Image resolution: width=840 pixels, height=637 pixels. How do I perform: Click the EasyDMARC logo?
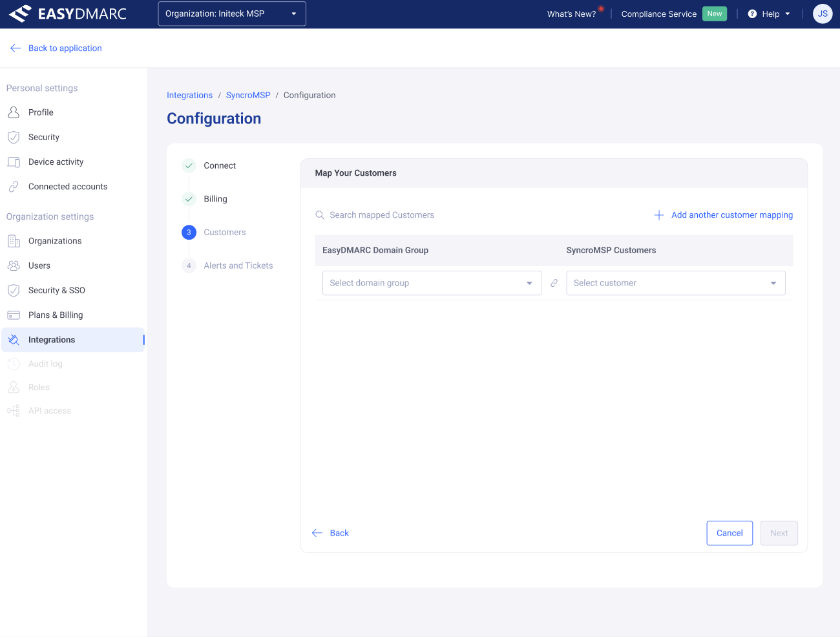tap(67, 14)
